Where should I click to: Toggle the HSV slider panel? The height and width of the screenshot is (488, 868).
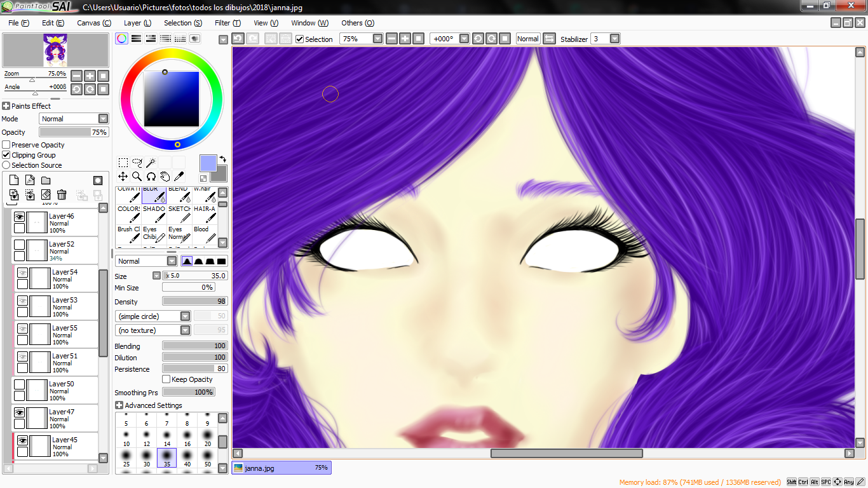(x=151, y=39)
